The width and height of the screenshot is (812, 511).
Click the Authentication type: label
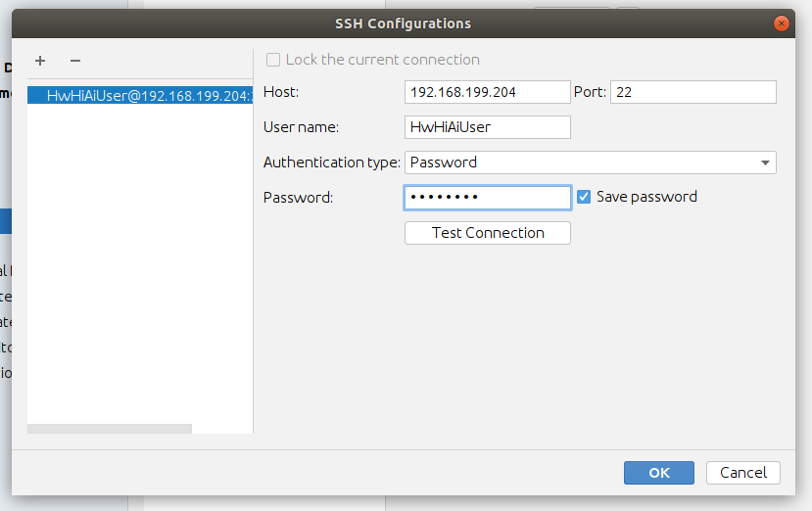pos(331,163)
